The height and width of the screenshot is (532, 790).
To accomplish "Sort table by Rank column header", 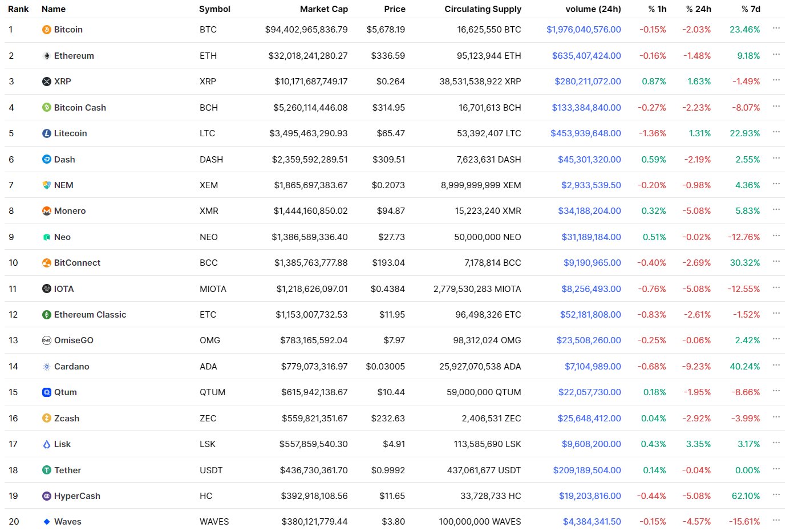I will click(18, 9).
